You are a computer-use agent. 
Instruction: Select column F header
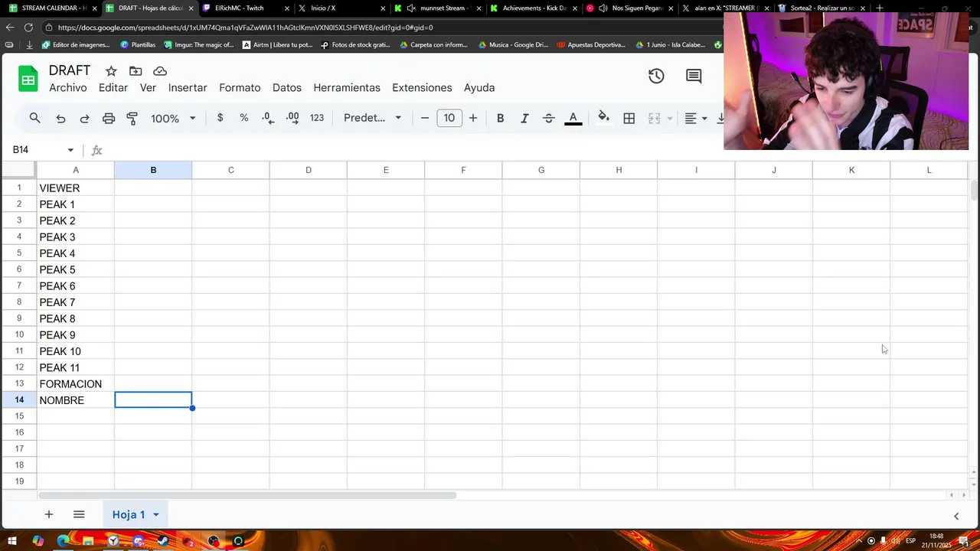pyautogui.click(x=463, y=170)
